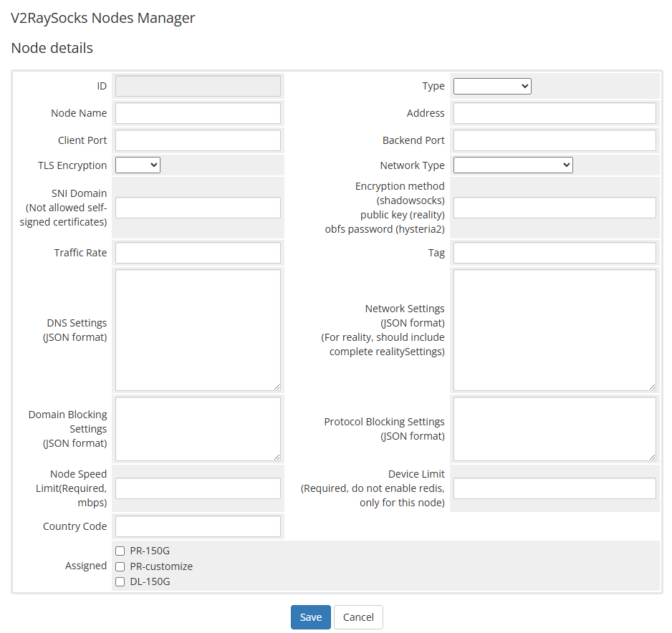Click the Cancel button
This screenshot has height=633, width=672.
click(358, 617)
